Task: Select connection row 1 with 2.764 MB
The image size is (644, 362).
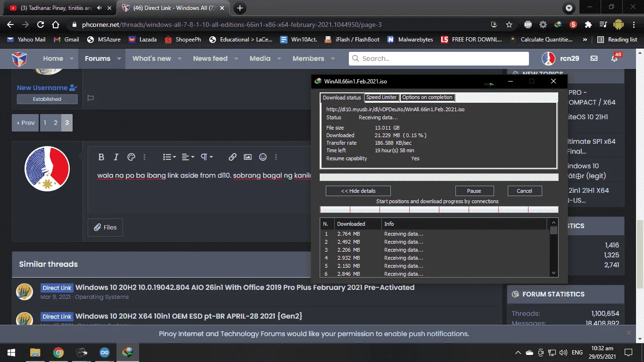Action: (x=434, y=234)
